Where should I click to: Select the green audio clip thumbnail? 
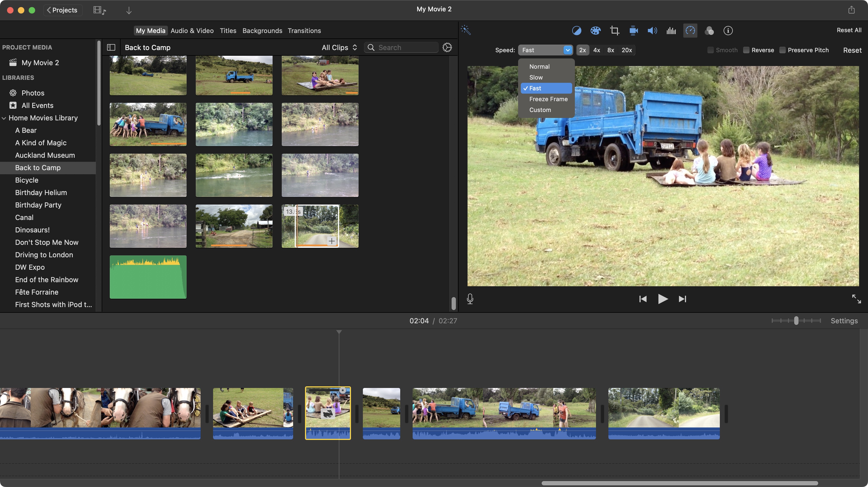(x=148, y=277)
